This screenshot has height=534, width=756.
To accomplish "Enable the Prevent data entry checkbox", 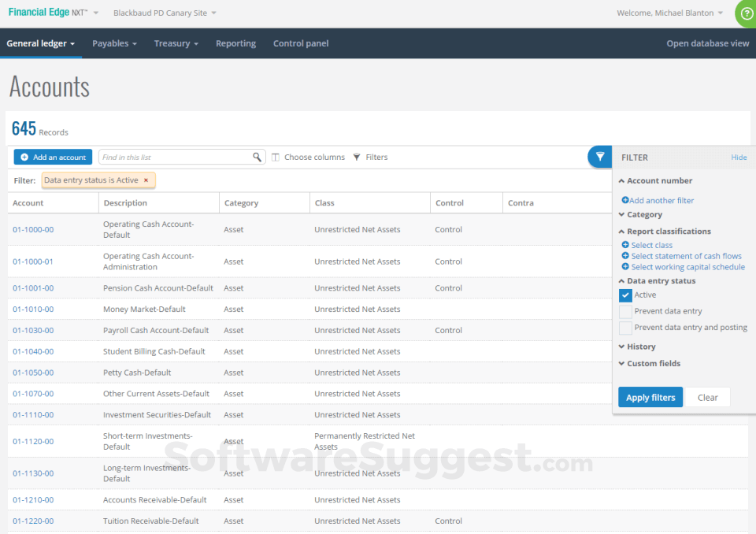I will pos(627,311).
